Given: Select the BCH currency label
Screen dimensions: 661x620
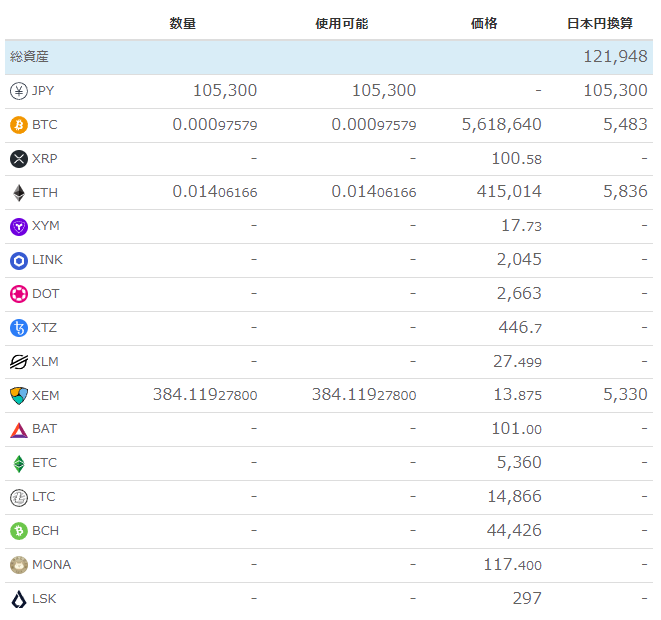Looking at the screenshot, I should (x=46, y=531).
